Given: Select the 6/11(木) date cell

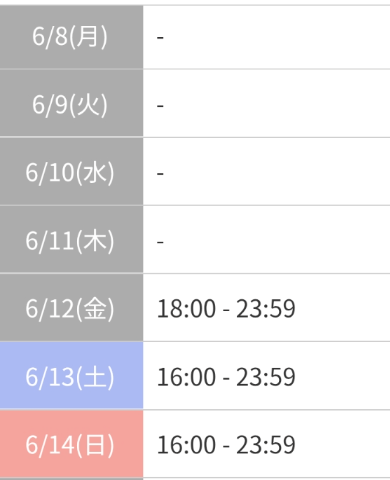Looking at the screenshot, I should point(71,239).
